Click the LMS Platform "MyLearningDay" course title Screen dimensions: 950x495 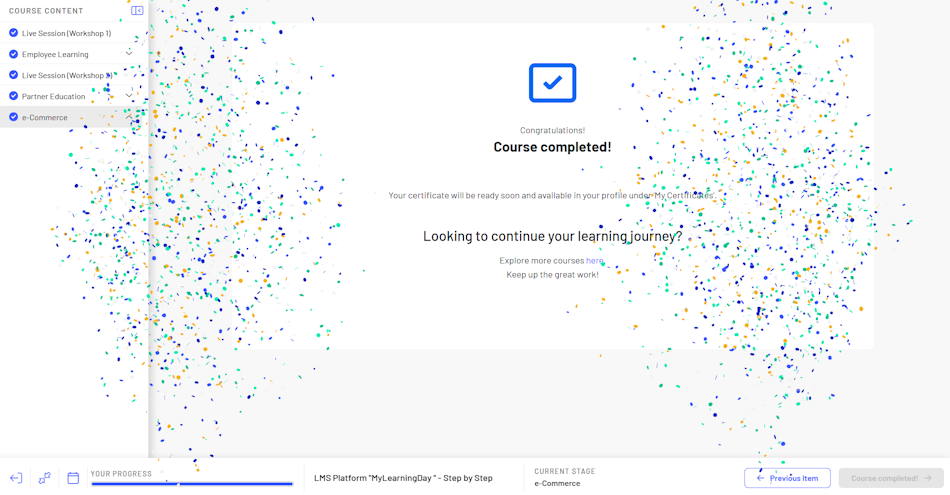[403, 478]
